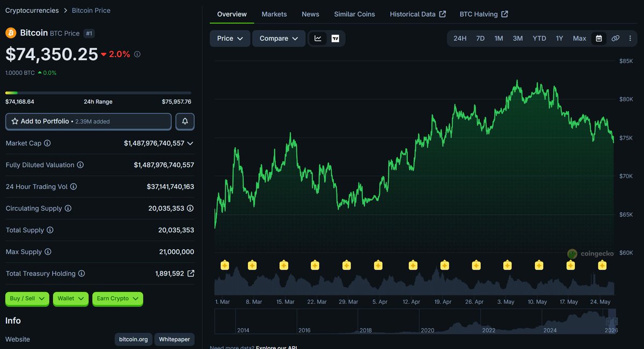Click 24h trading volume $37,141,740,163
644x349 pixels.
click(x=171, y=187)
